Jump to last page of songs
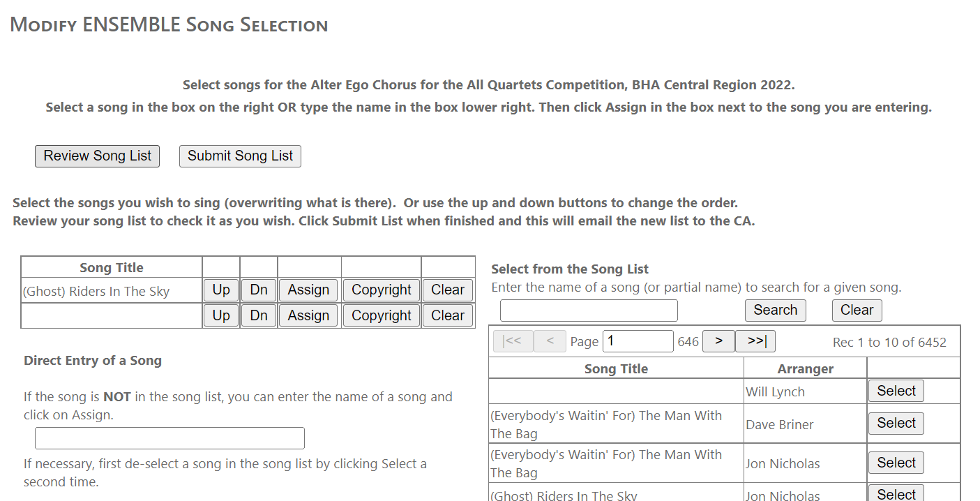 tap(755, 341)
